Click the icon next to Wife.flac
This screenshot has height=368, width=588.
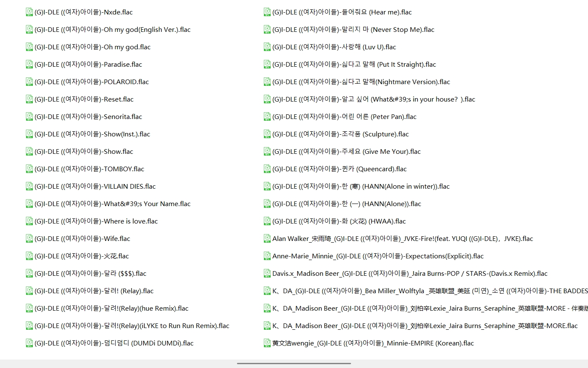click(x=29, y=238)
